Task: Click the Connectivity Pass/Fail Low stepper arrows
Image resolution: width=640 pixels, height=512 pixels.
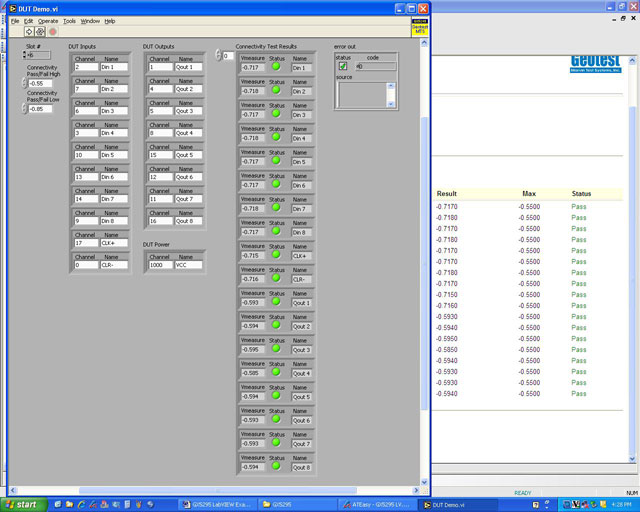Action: (24, 109)
